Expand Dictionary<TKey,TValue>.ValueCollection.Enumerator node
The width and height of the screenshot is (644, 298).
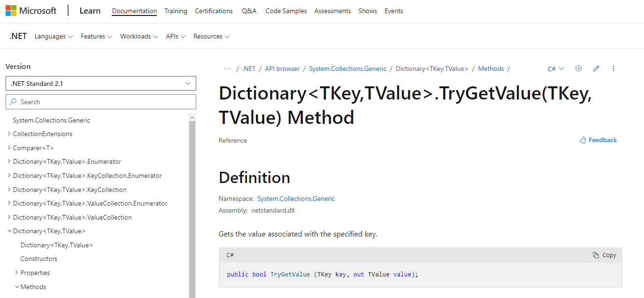(9, 203)
